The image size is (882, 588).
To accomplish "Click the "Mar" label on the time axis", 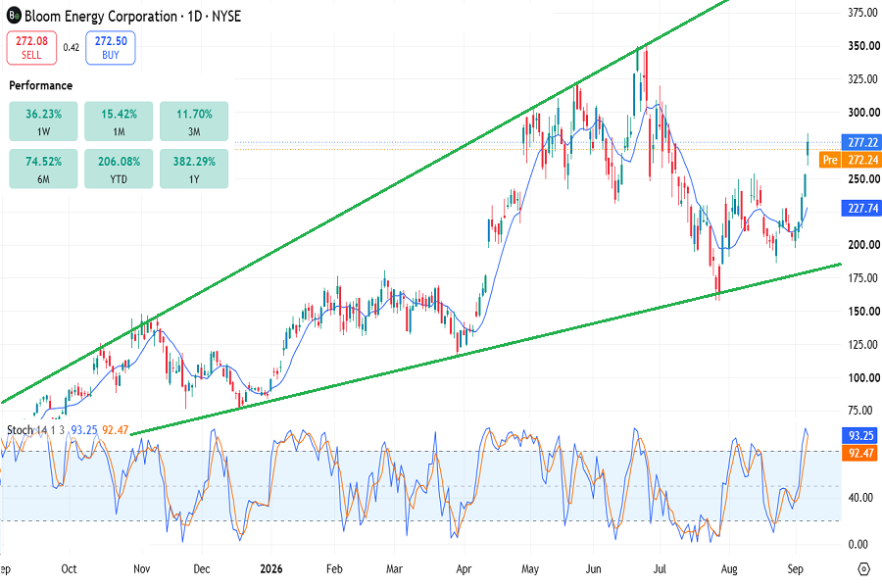I will tap(394, 568).
